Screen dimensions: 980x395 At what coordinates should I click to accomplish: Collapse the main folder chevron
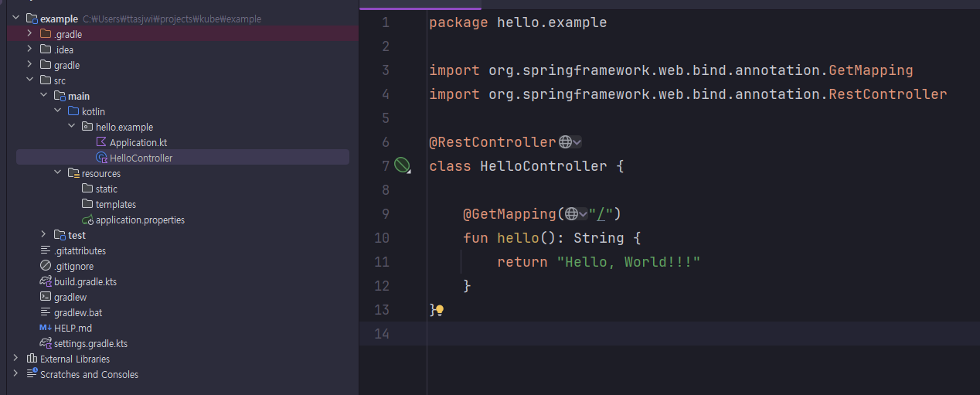pyautogui.click(x=44, y=96)
